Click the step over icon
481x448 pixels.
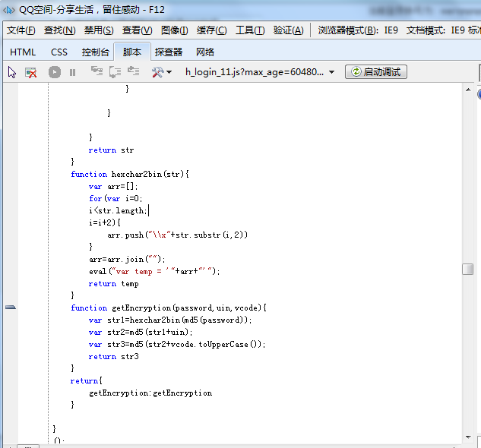pos(115,72)
